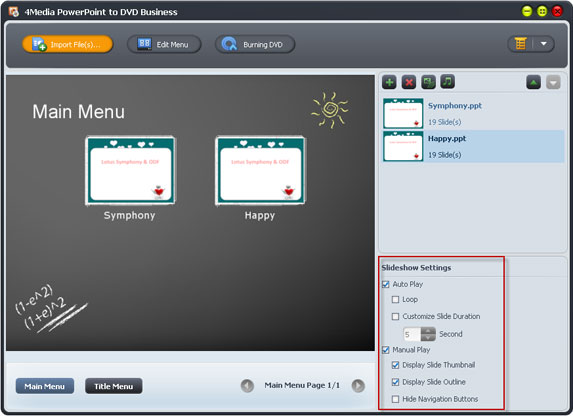
Task: Switch to the Main Menu tab button
Action: click(45, 386)
